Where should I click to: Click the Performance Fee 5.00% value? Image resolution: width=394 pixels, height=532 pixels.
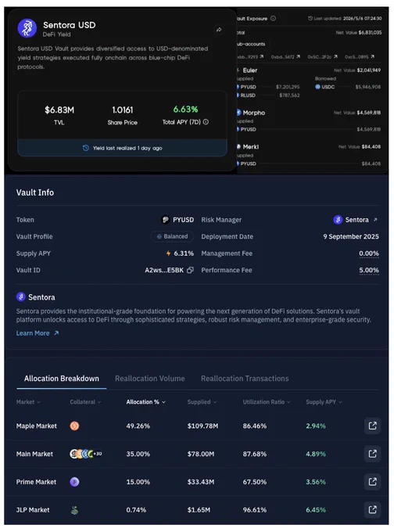click(x=369, y=270)
